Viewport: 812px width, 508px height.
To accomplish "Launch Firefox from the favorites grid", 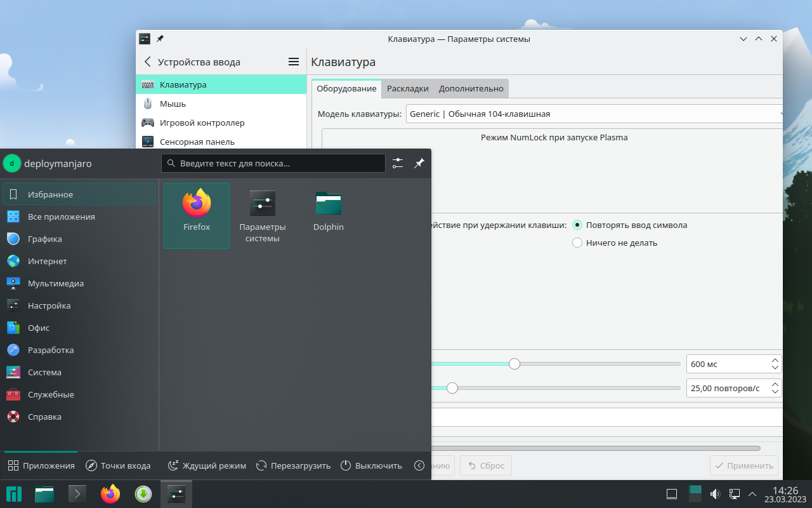I will click(197, 216).
